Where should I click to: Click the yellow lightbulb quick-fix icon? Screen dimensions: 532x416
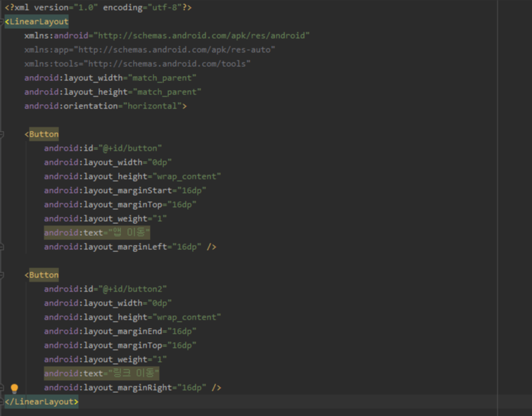point(14,388)
